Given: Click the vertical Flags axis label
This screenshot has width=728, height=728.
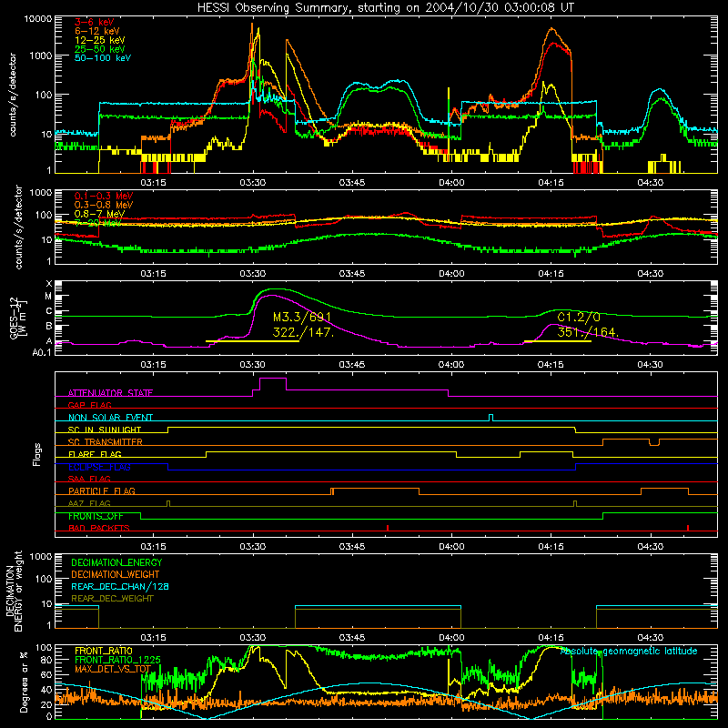Looking at the screenshot, I should (37, 454).
